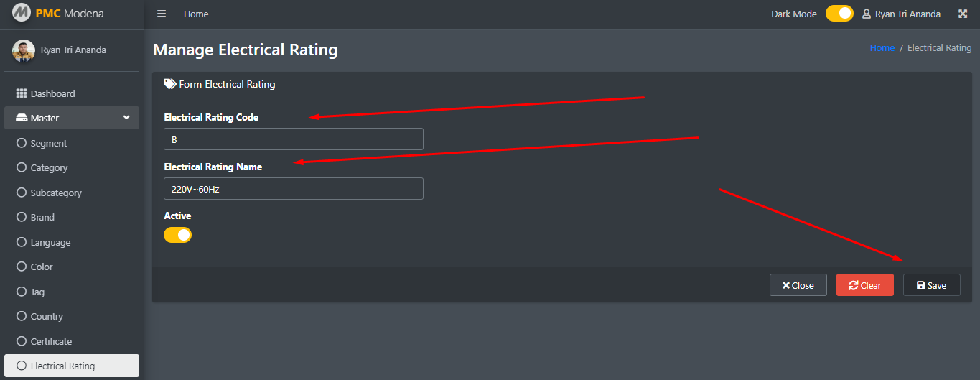
Task: Toggle the Active switch in the form
Action: click(178, 235)
